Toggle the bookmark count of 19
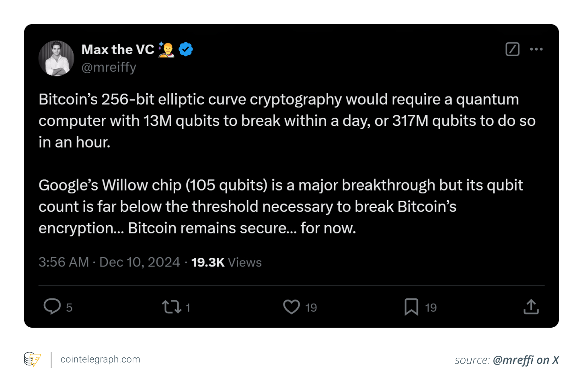The image size is (583, 392). (431, 308)
